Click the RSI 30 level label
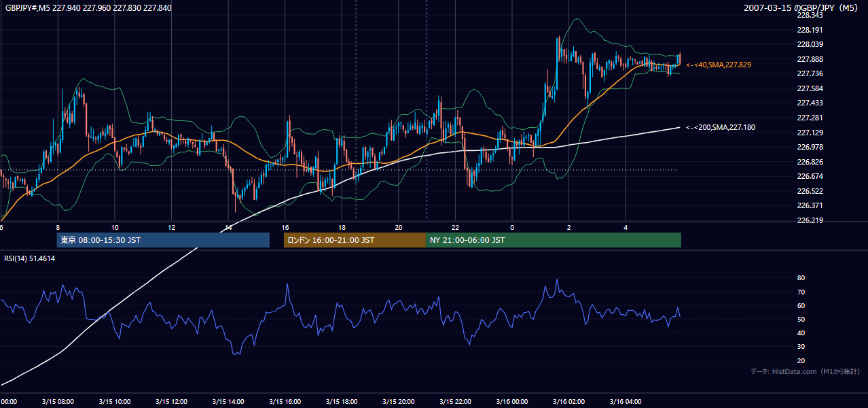Screen dimensions: 868x408 [x=801, y=347]
